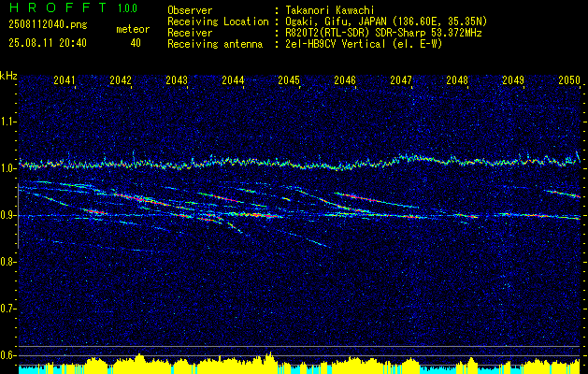Click the 2048 time axis marker

457,79
